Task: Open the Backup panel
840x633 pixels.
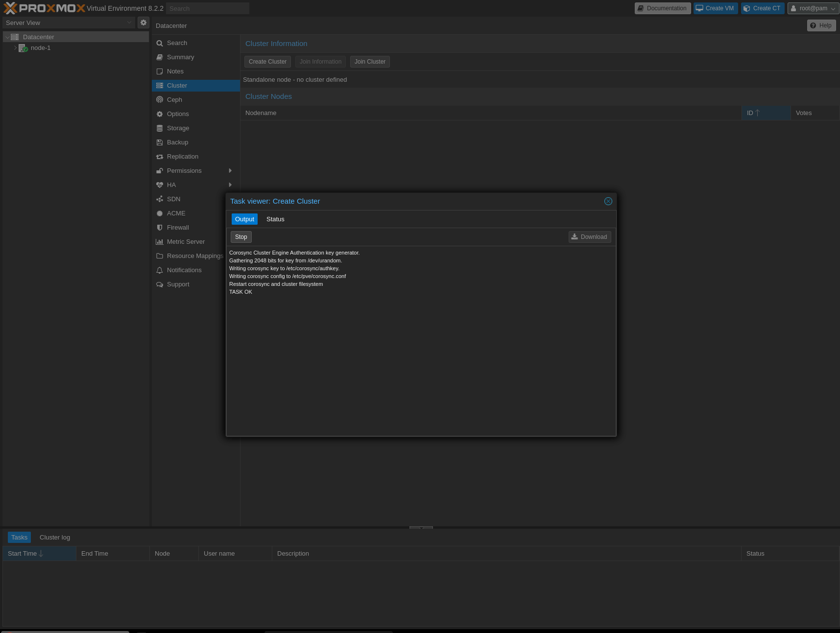Action: (x=177, y=142)
